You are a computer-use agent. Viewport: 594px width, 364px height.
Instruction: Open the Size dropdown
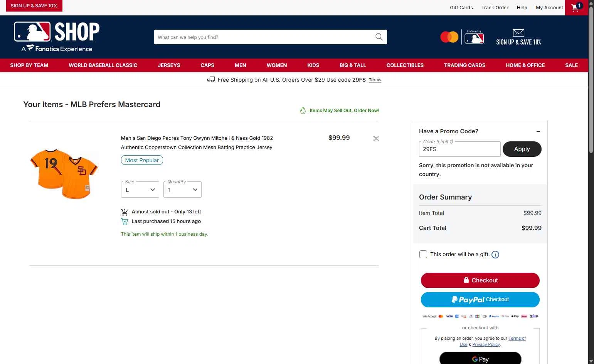[140, 190]
